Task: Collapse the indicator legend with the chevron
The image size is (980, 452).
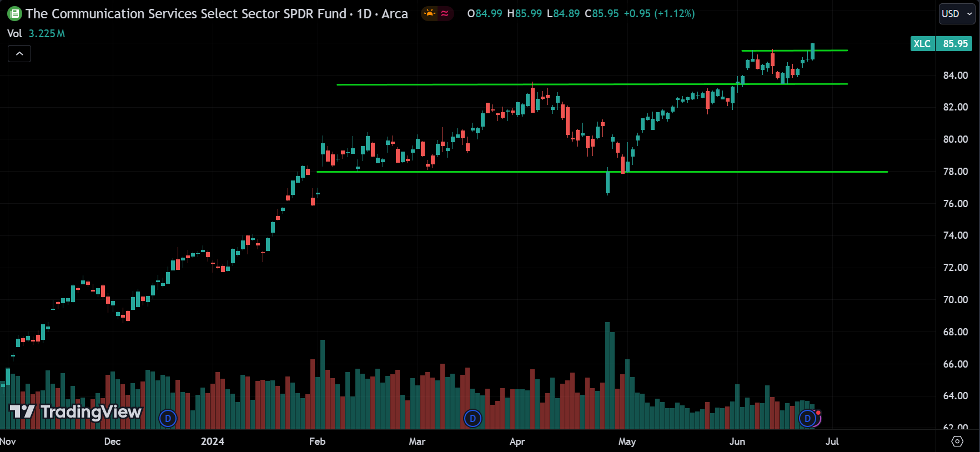Action: pyautogui.click(x=19, y=54)
